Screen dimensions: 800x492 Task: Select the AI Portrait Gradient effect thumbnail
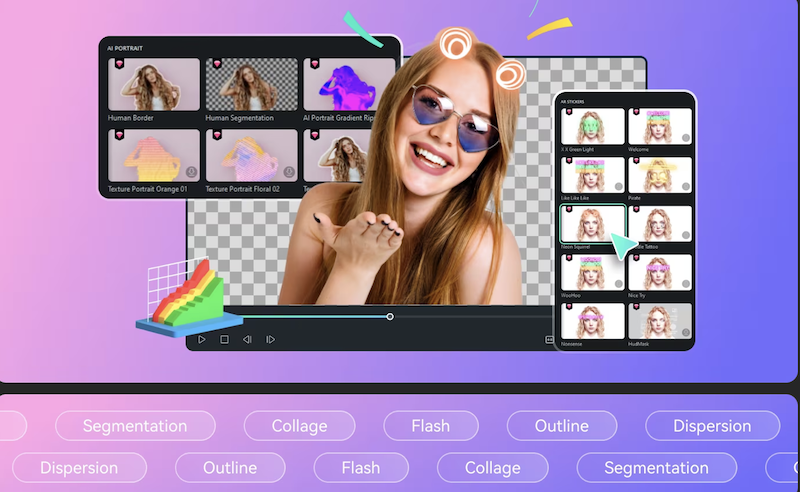coord(349,84)
